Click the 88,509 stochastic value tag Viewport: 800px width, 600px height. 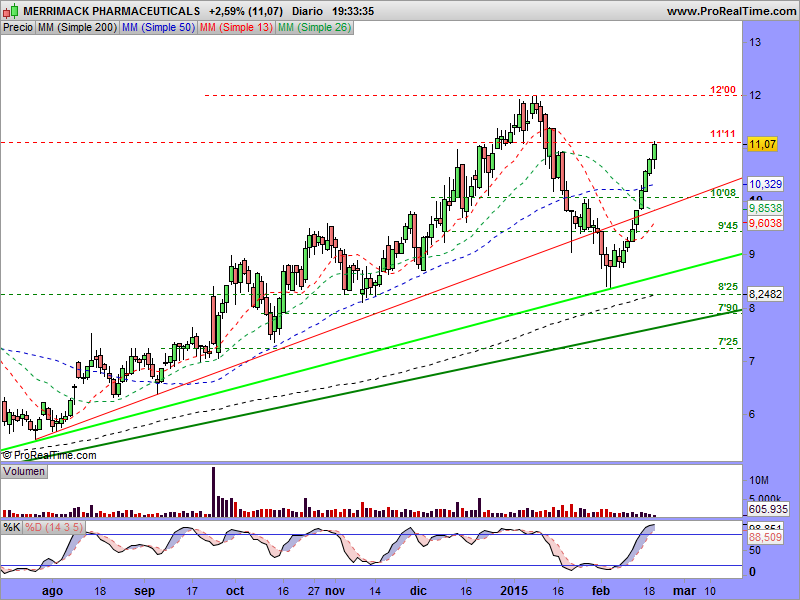[765, 537]
